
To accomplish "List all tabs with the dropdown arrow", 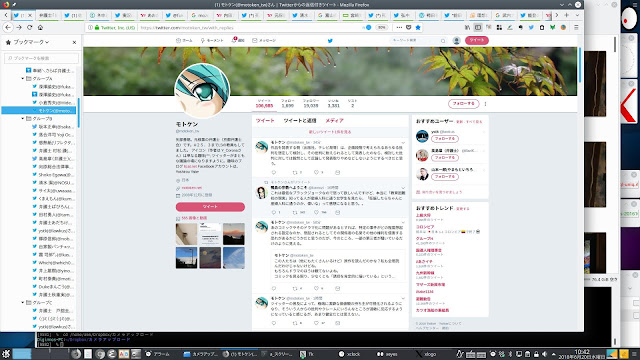I will pyautogui.click(x=577, y=15).
